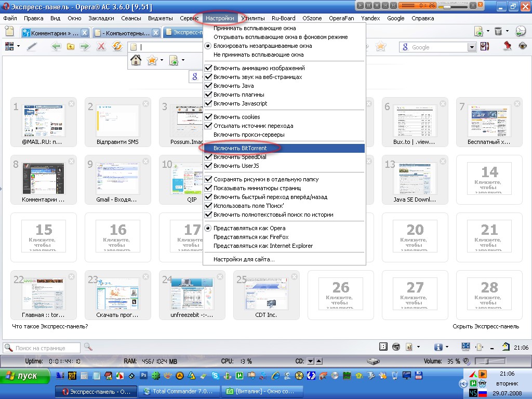The image size is (532, 399).
Task: Expand the orange bookmarks star dropdown arrow
Action: click(x=162, y=60)
